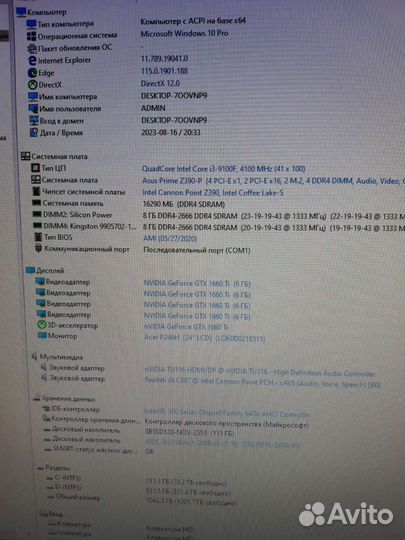Viewport: 405px width, 540px height.
Task: Select the Вход в домен icon
Action: click(x=34, y=121)
